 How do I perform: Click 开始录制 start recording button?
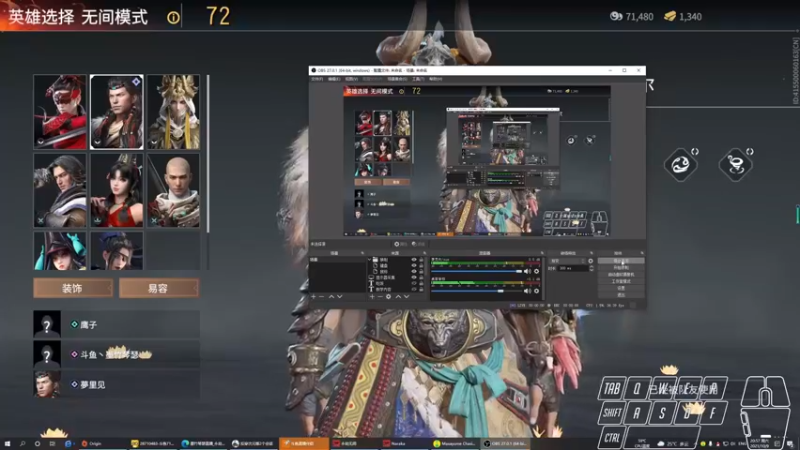click(621, 267)
